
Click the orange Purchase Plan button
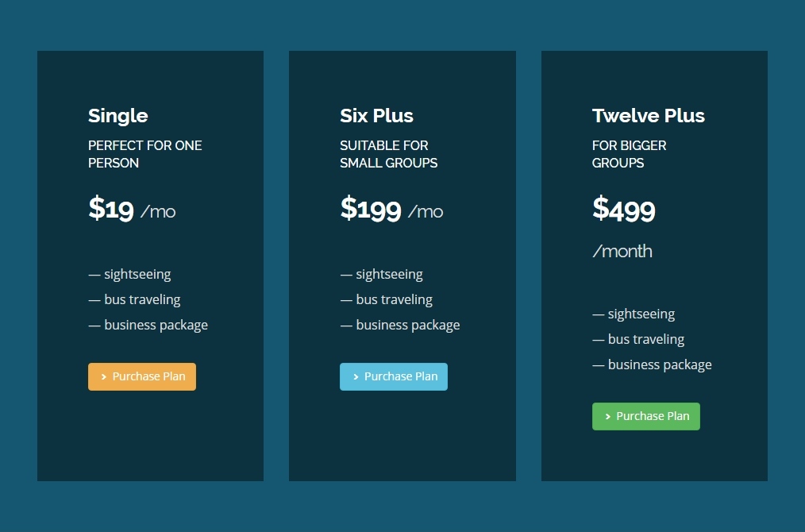click(x=142, y=376)
